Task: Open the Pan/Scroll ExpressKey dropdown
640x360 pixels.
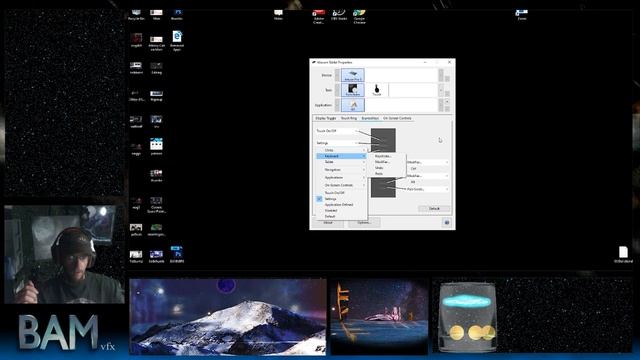Action: pyautogui.click(x=427, y=189)
